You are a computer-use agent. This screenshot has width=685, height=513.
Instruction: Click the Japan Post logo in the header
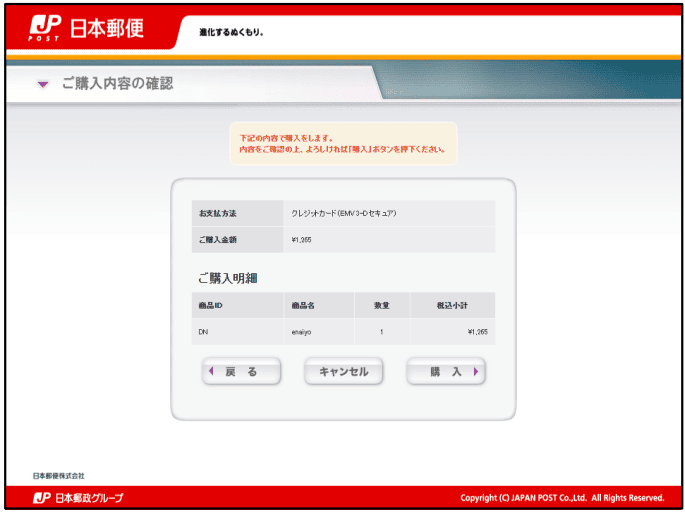(86, 28)
